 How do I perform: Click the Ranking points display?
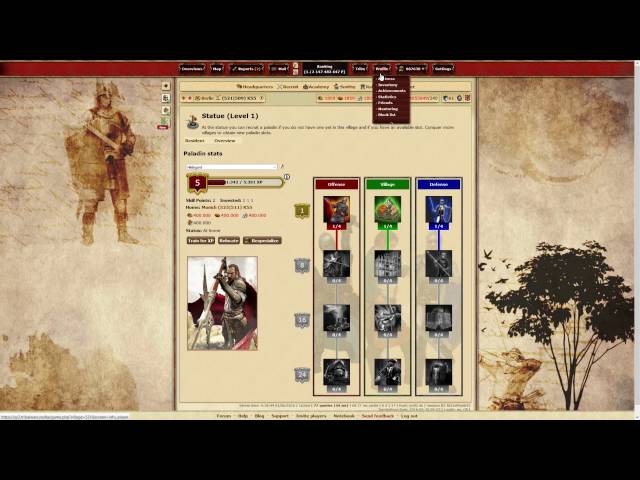point(324,69)
